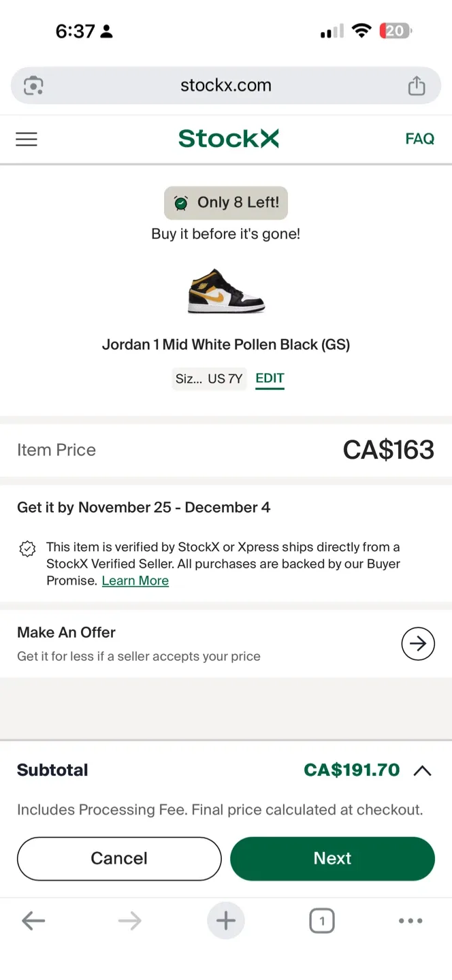Open the FAQ page
The width and height of the screenshot is (452, 980).
coord(419,138)
